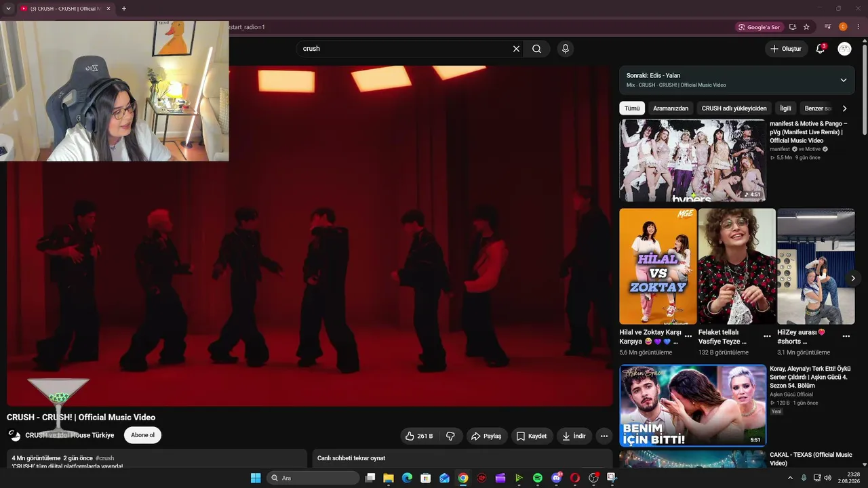Open the Windows Start menu
The image size is (868, 488).
(x=256, y=478)
